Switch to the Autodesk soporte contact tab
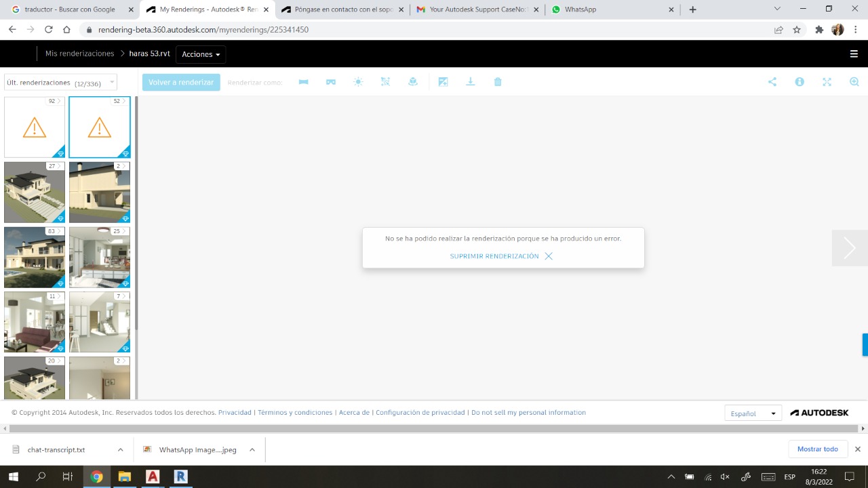Image resolution: width=868 pixels, height=488 pixels. (x=342, y=9)
